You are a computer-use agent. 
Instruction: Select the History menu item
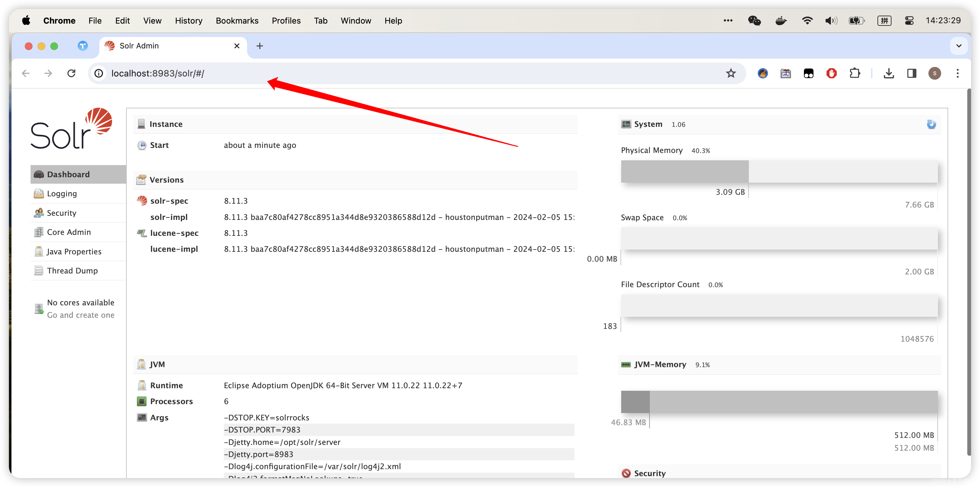pyautogui.click(x=188, y=21)
